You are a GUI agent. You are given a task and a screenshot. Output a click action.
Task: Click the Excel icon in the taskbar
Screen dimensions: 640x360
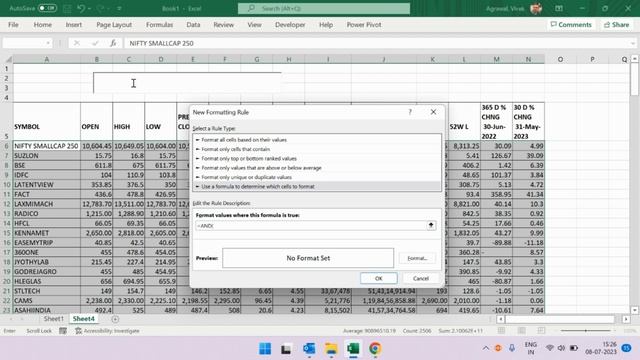pyautogui.click(x=353, y=349)
